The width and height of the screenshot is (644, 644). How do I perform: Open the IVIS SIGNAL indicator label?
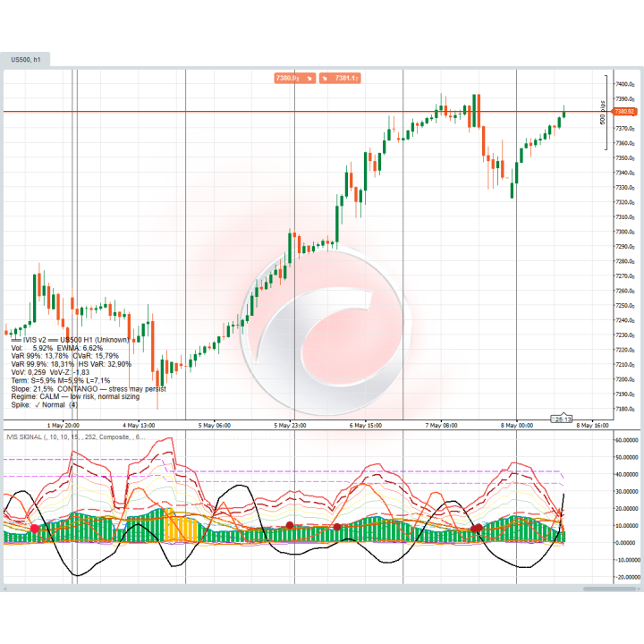coord(75,437)
